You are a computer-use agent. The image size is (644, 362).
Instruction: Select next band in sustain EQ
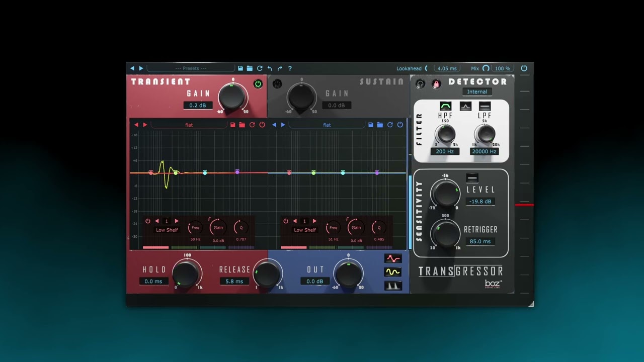point(315,221)
